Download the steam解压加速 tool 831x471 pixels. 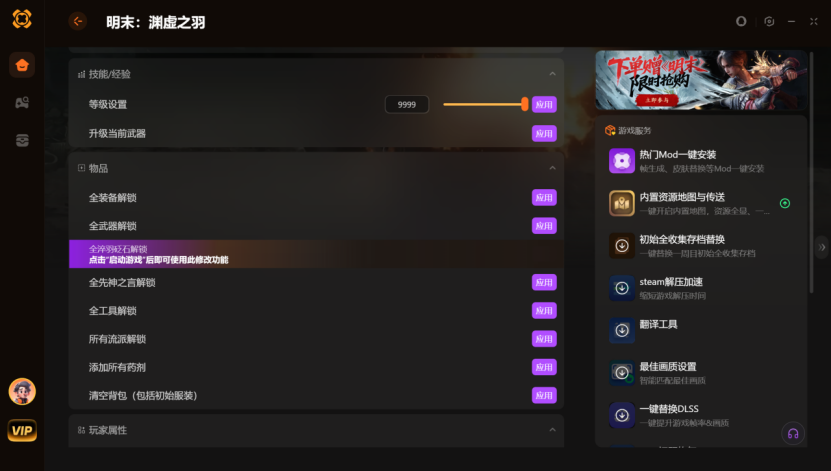622,288
